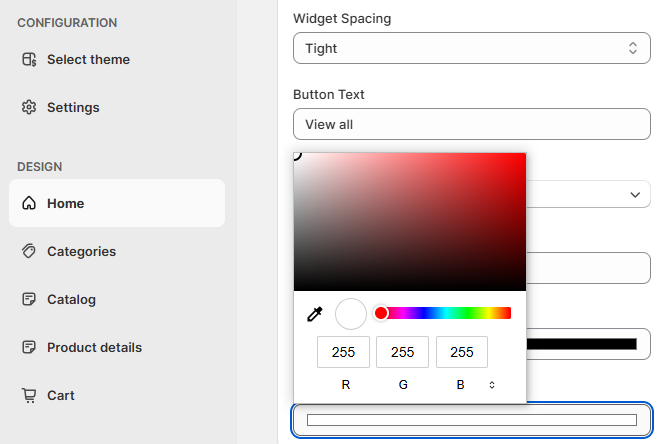Click the partially hidden text input field

[588, 268]
